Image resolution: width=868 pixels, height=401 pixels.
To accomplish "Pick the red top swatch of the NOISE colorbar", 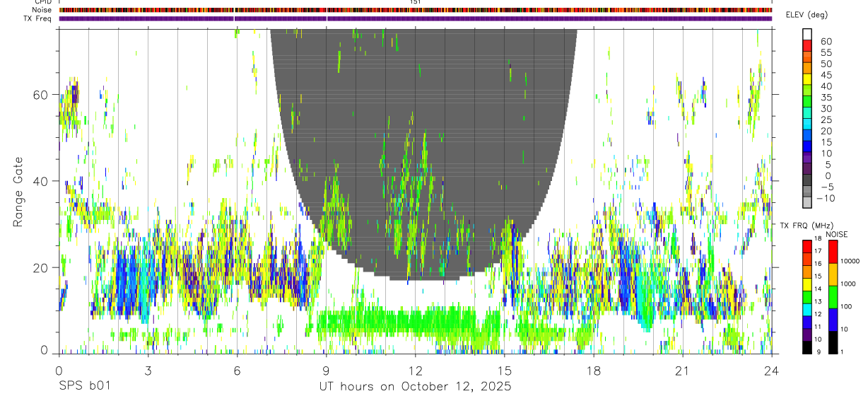I will click(833, 251).
